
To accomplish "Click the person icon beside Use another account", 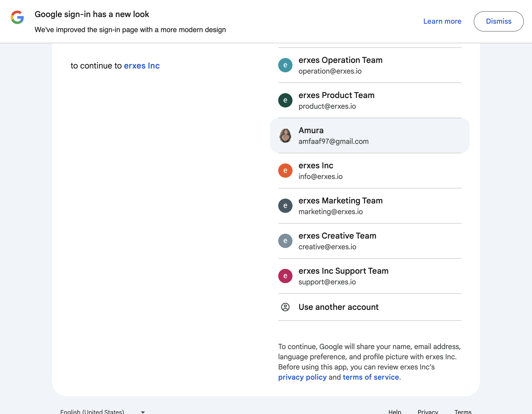I will (285, 307).
